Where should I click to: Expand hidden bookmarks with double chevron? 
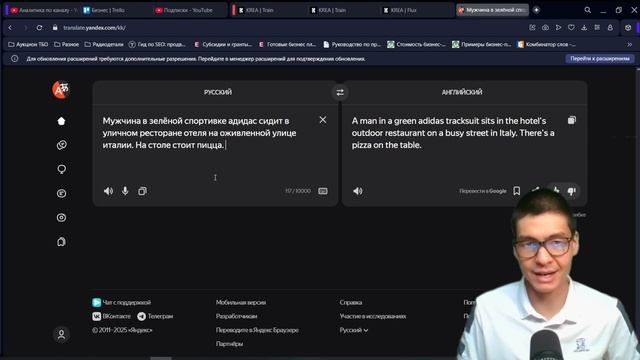(x=629, y=44)
